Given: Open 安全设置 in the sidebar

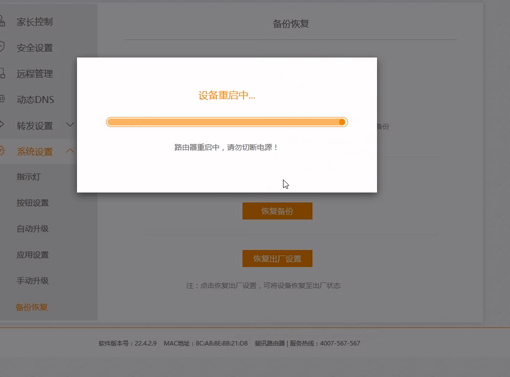Looking at the screenshot, I should [35, 48].
